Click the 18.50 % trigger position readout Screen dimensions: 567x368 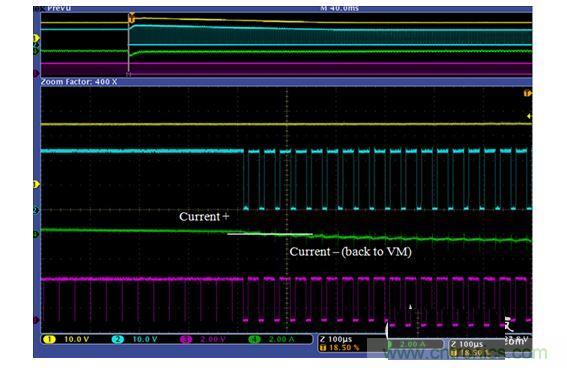tap(340, 348)
